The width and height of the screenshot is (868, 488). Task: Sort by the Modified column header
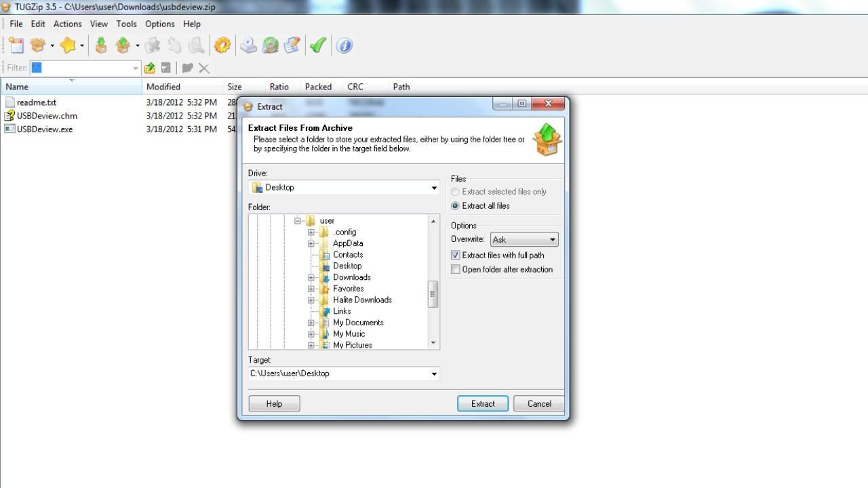point(183,87)
